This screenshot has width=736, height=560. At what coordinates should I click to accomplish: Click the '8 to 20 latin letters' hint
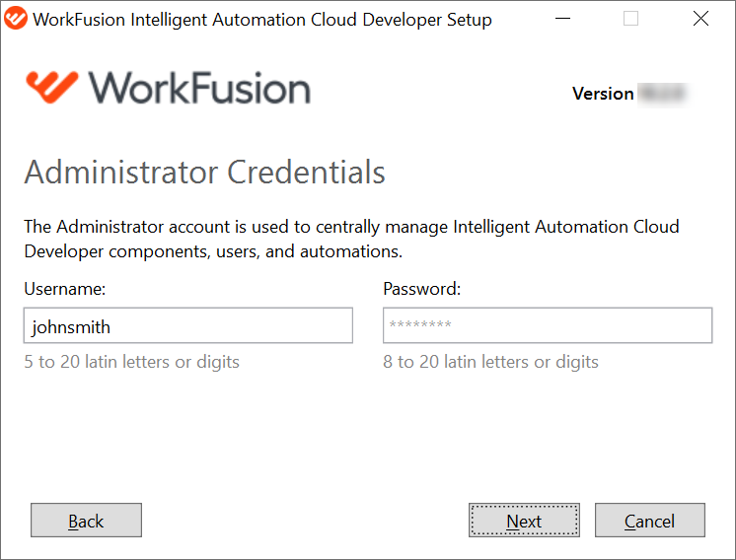click(491, 362)
